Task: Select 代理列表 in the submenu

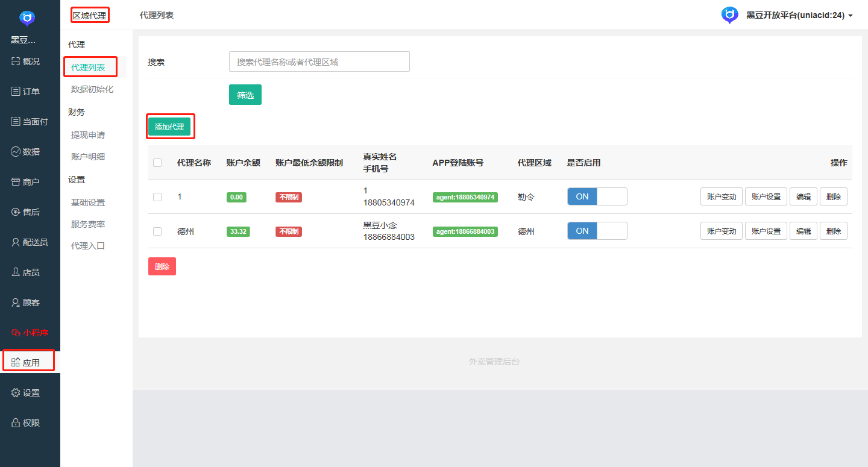Action: pyautogui.click(x=88, y=67)
